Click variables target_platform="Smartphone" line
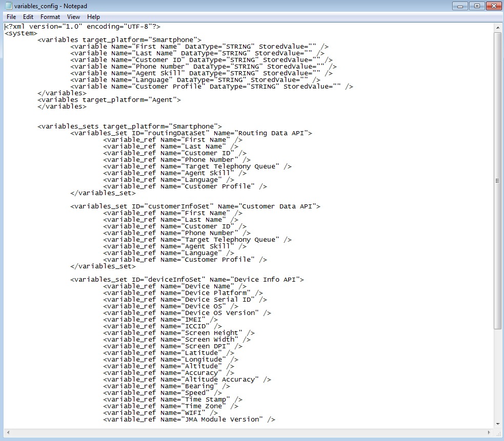504x441 pixels. click(119, 40)
